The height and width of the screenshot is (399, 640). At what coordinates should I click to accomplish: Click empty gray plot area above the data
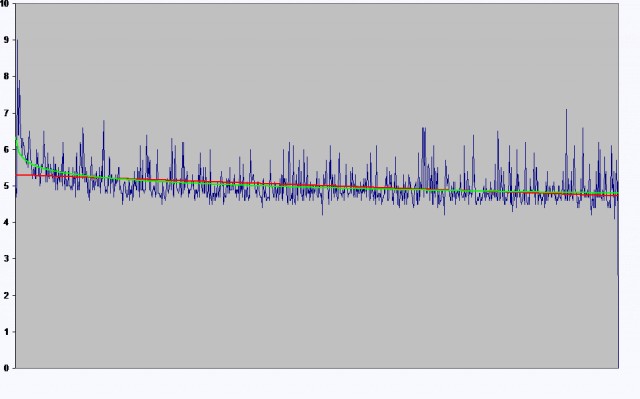(x=317, y=61)
